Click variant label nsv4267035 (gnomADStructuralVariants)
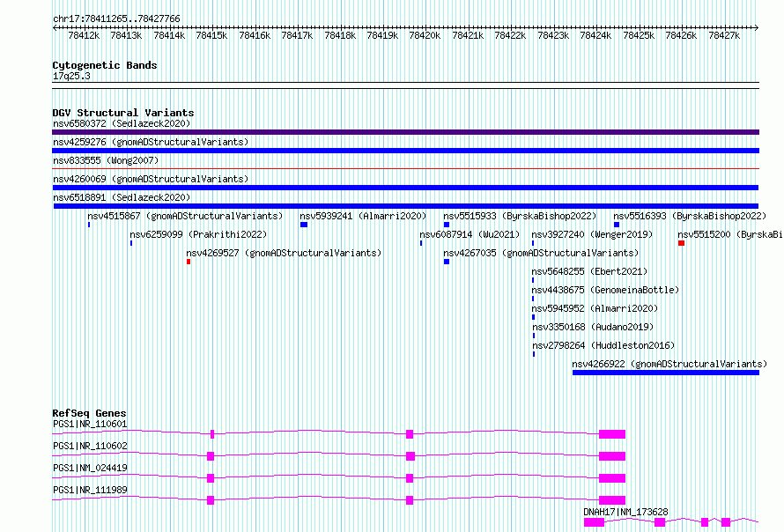Viewport: 784px width, 532px height. point(541,253)
